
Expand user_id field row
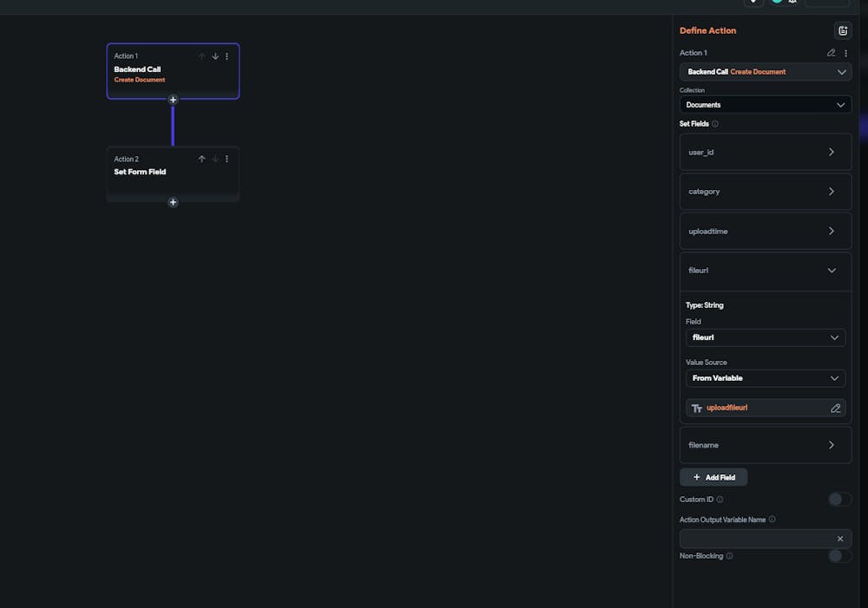765,152
